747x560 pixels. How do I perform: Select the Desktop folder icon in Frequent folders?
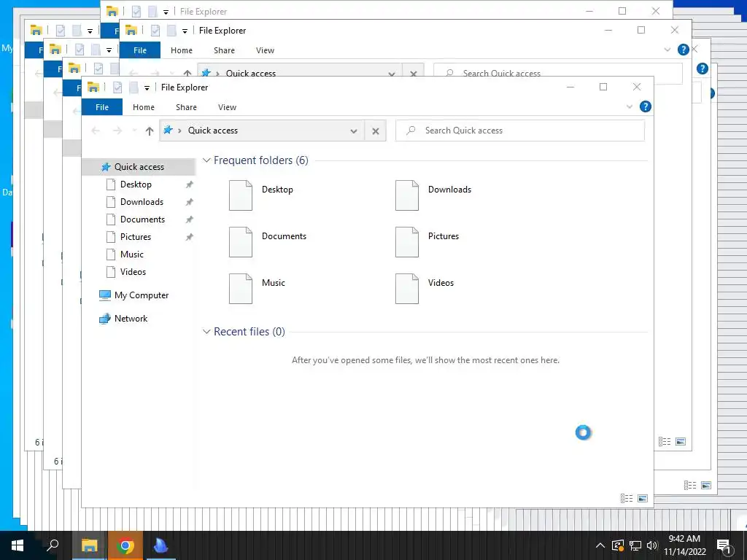pyautogui.click(x=241, y=195)
